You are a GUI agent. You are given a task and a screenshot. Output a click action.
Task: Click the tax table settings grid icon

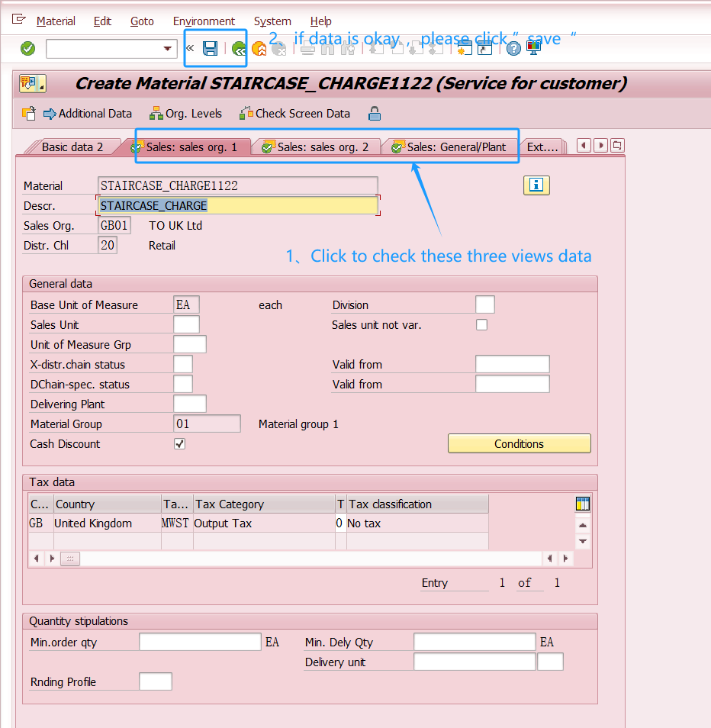tap(583, 504)
